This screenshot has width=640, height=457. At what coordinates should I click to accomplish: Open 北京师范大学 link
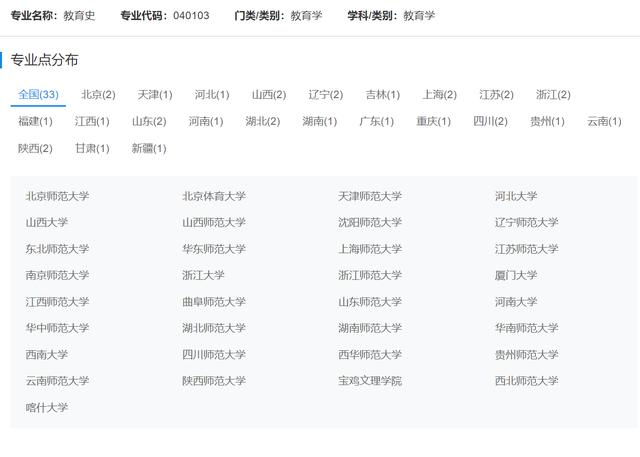click(x=57, y=196)
